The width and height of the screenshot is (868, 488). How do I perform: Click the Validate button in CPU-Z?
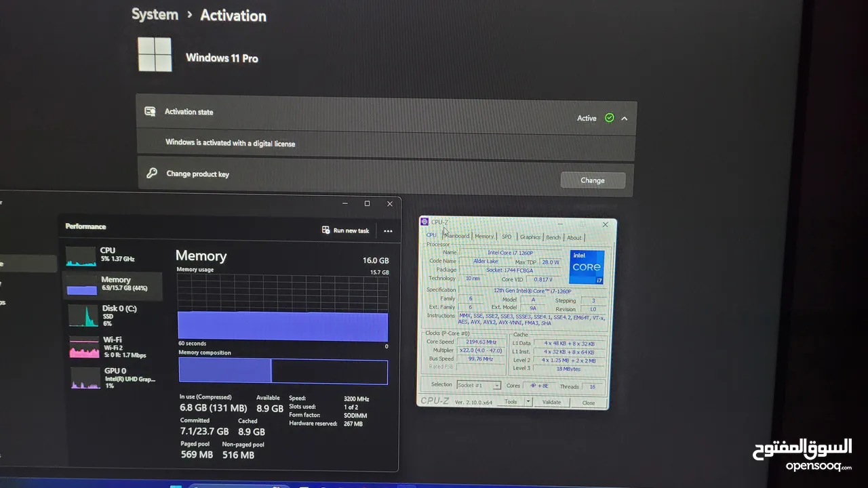[x=551, y=402]
